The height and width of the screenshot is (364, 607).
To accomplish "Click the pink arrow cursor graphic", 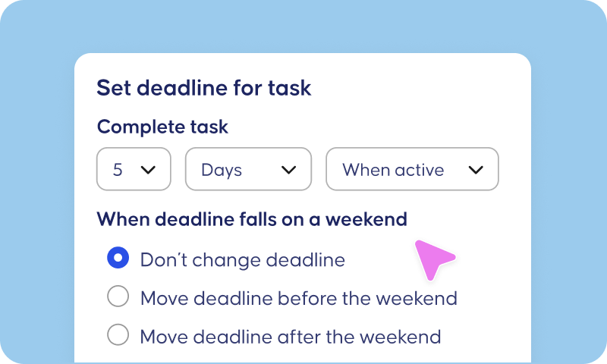I will (434, 259).
